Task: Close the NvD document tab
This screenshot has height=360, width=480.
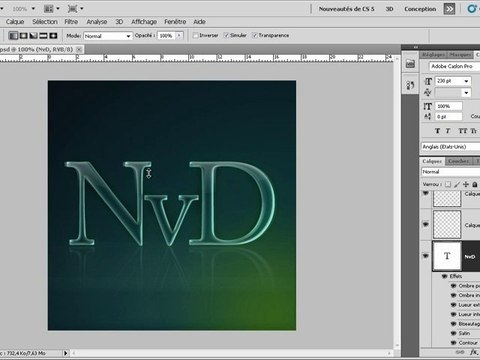Action: coord(79,49)
